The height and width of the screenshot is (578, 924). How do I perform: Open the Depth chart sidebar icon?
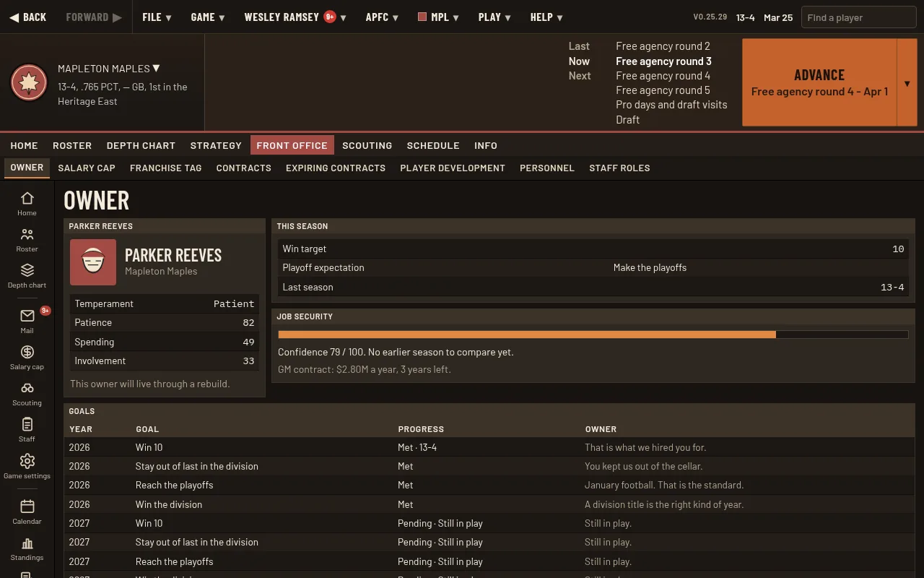[x=27, y=275]
